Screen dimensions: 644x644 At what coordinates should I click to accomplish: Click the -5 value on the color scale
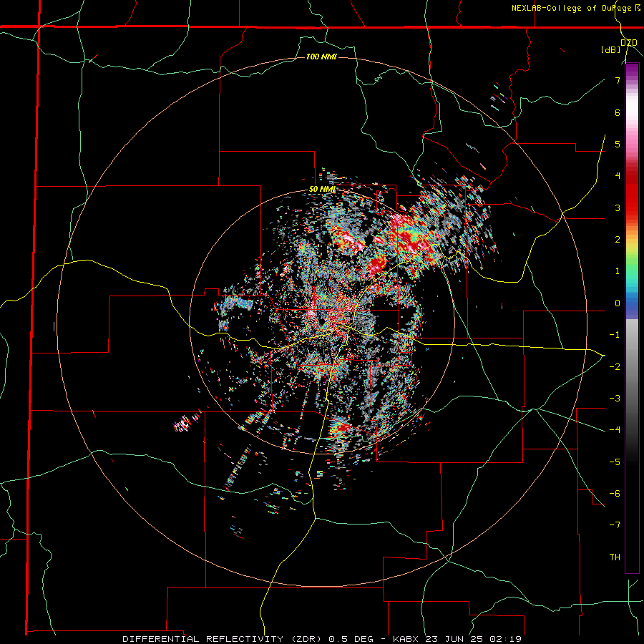click(x=615, y=462)
